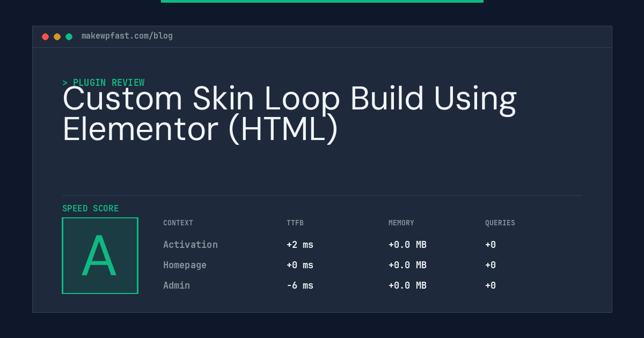Click the Admin queries value '+0'
This screenshot has height=338, width=644.
point(491,285)
